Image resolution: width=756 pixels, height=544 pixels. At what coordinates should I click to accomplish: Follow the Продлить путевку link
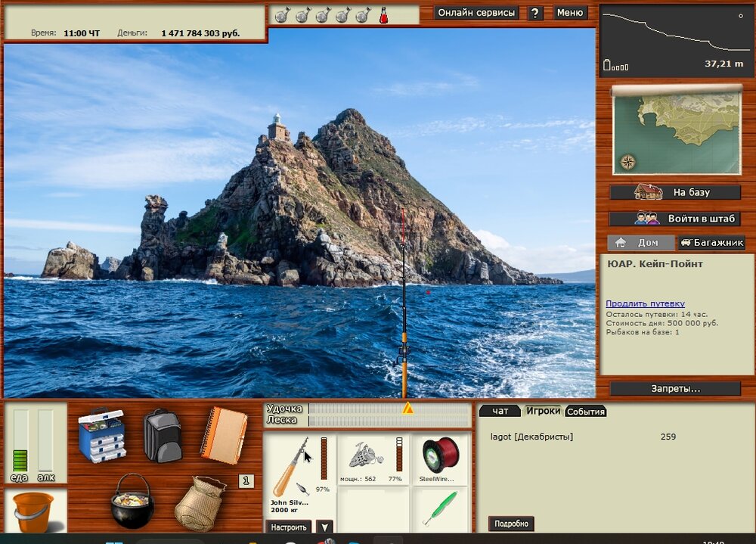645,303
